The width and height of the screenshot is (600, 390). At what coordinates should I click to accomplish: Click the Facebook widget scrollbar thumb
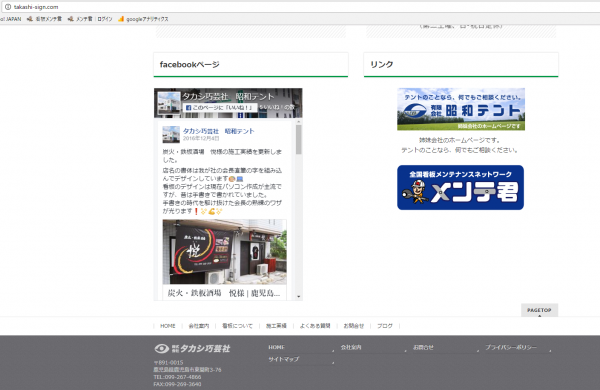click(x=298, y=140)
